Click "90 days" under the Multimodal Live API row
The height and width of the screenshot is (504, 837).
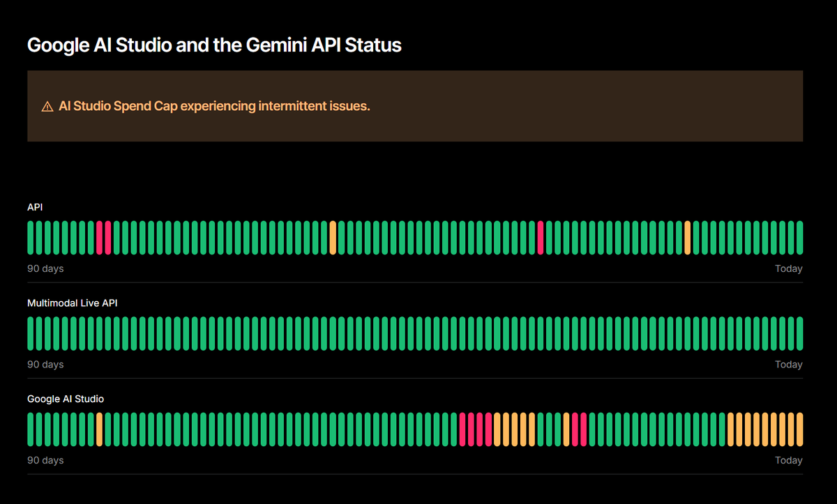click(x=45, y=365)
